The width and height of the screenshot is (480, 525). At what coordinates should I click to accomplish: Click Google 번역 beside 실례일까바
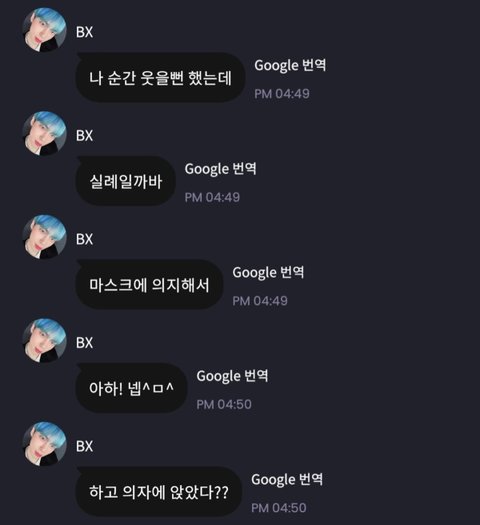click(221, 169)
